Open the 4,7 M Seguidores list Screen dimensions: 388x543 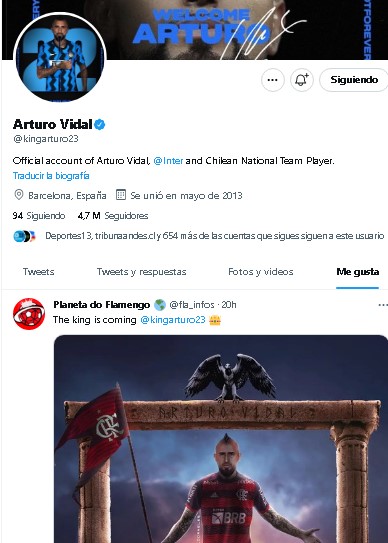(113, 216)
